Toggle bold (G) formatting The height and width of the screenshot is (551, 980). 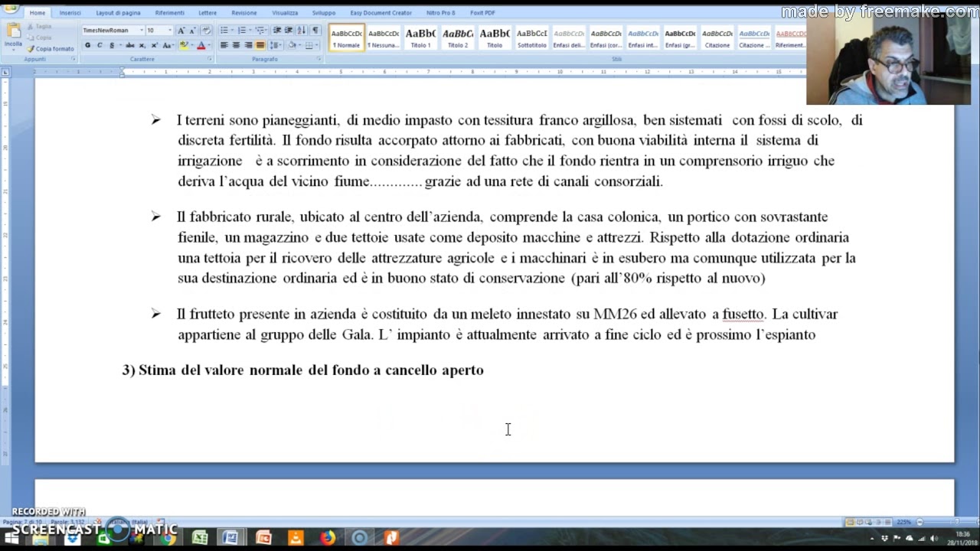pyautogui.click(x=87, y=46)
